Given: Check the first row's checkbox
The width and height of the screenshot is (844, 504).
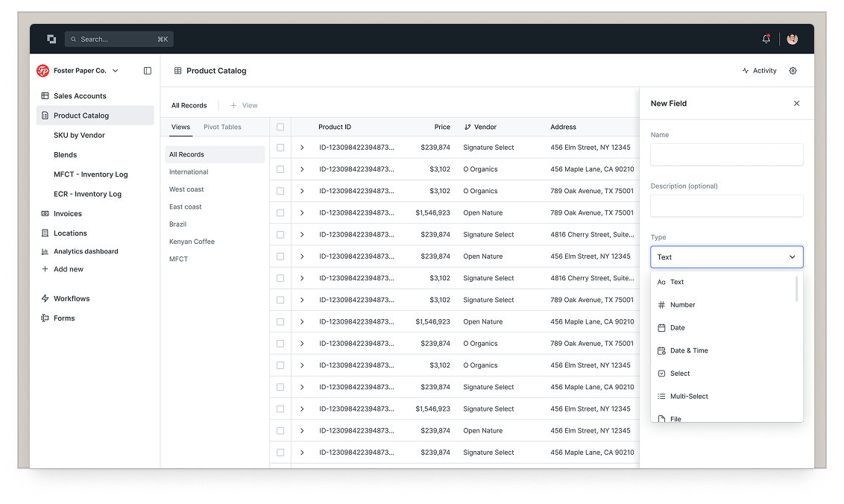Looking at the screenshot, I should tap(280, 148).
